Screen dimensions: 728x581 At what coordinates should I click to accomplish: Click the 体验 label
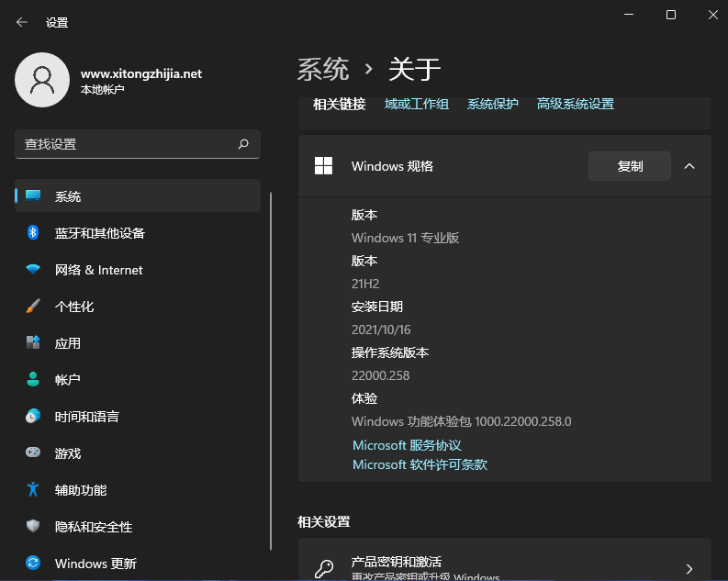click(364, 398)
